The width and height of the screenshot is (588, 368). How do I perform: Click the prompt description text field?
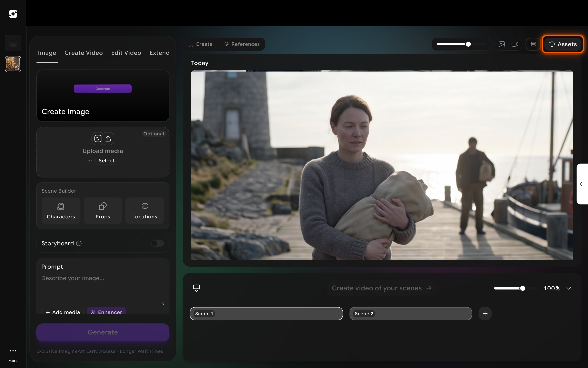tap(103, 290)
